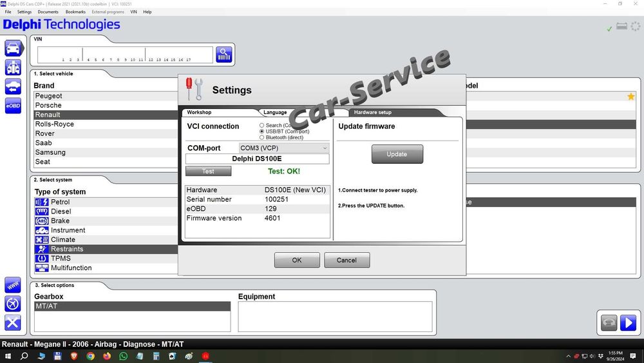Select Rover in the Brand list

click(106, 133)
